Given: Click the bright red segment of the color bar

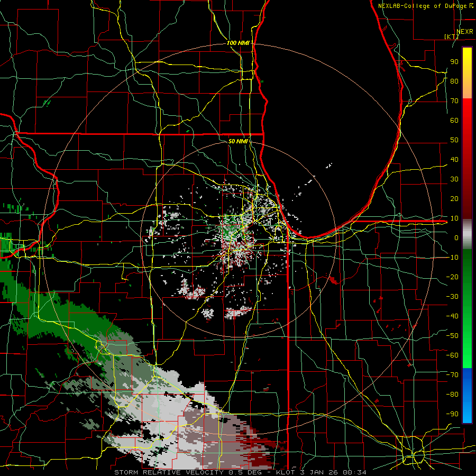Looking at the screenshot, I should tap(467, 118).
